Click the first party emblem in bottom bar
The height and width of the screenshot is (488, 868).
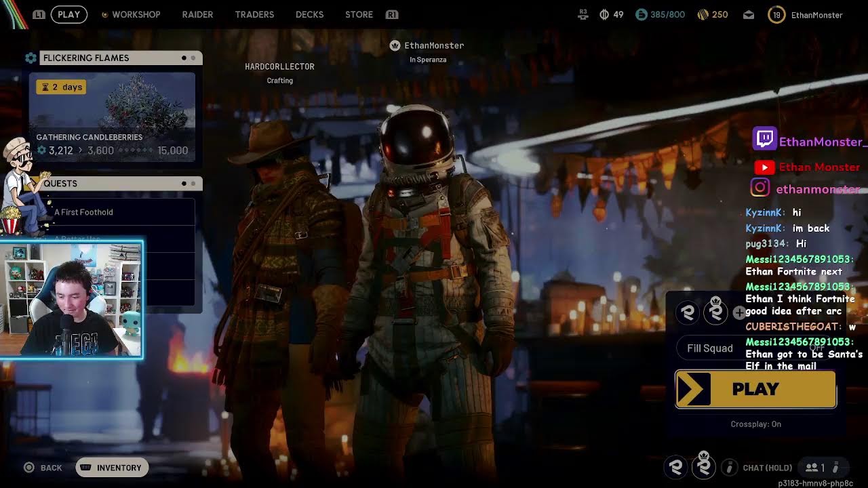coord(675,467)
